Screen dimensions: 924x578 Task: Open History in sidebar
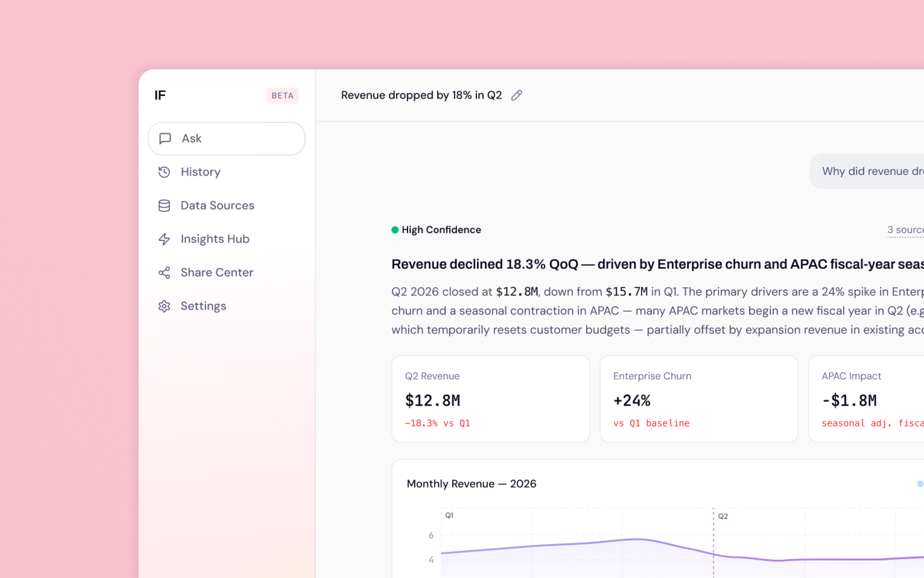227,172
